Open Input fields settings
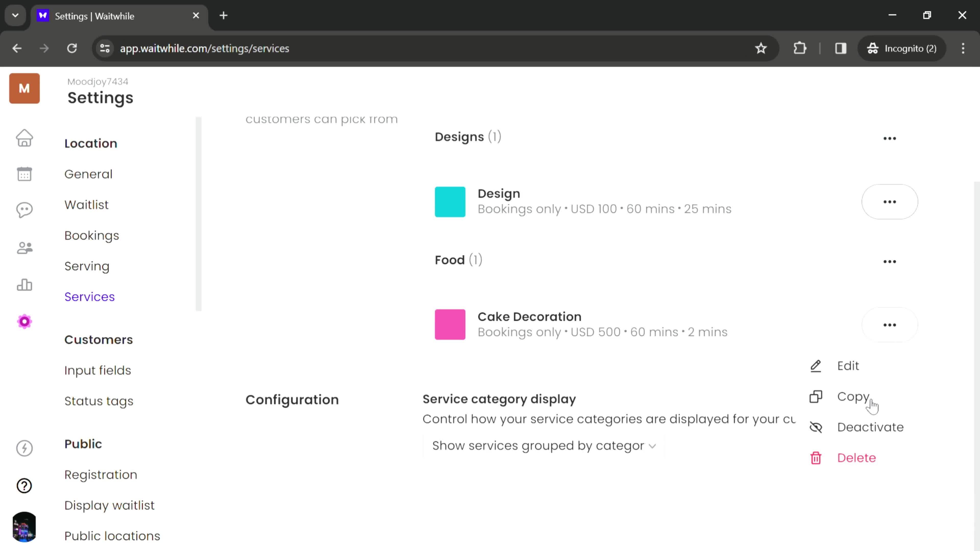980x551 pixels. [x=98, y=371]
